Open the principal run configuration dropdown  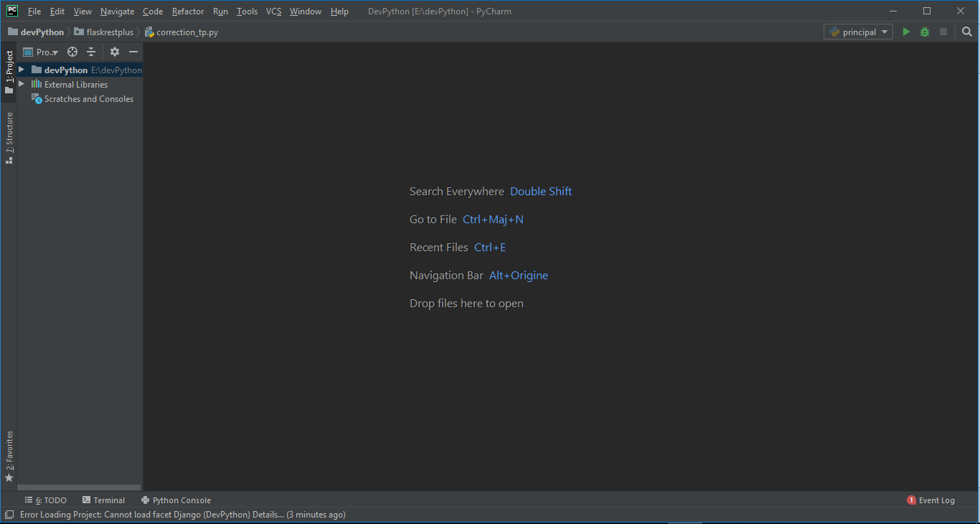click(859, 32)
